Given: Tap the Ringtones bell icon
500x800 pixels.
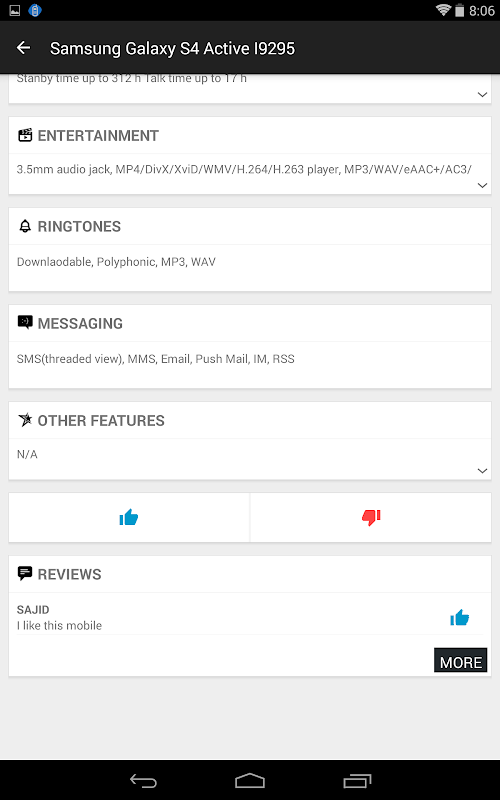Looking at the screenshot, I should (x=25, y=226).
